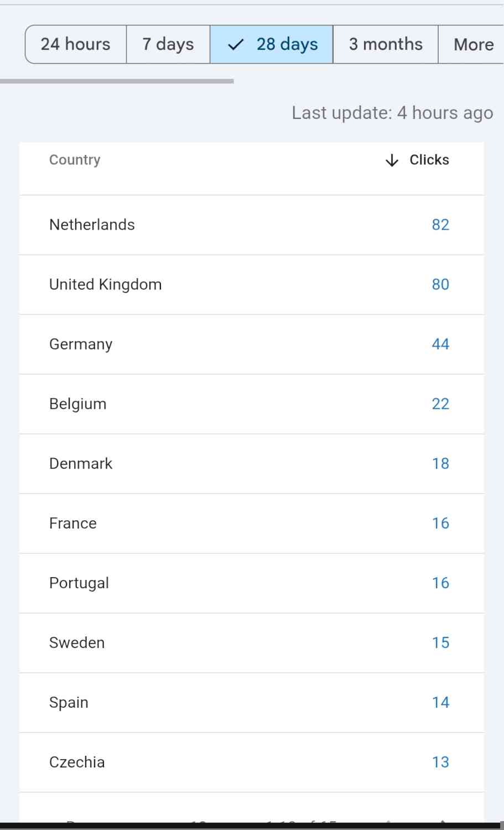This screenshot has height=830, width=504.
Task: Switch to the 7 days range
Action: pyautogui.click(x=168, y=44)
